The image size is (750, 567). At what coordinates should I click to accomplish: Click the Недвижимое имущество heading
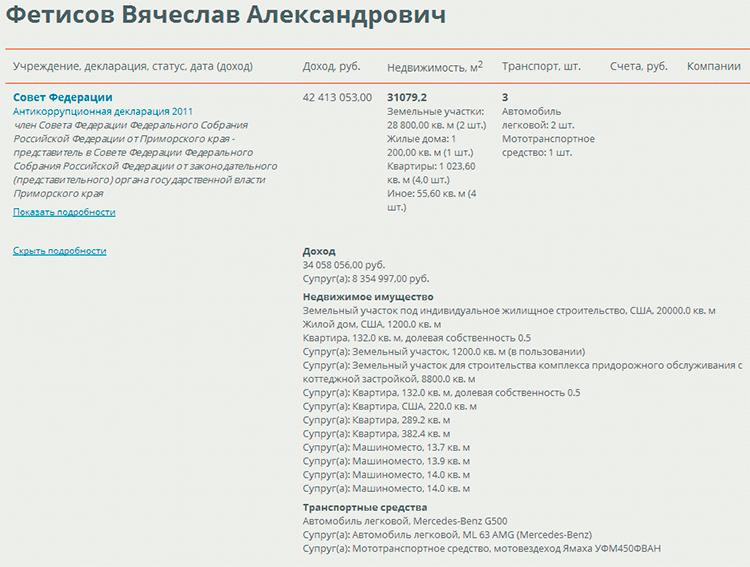pos(368,297)
